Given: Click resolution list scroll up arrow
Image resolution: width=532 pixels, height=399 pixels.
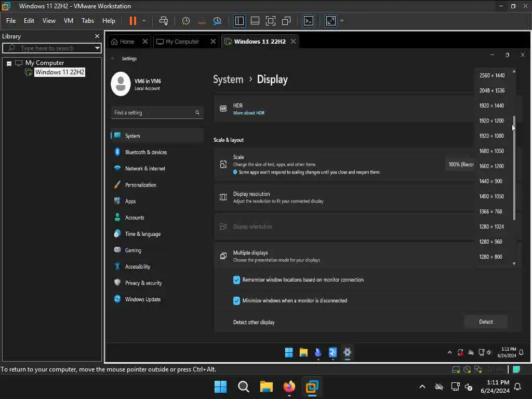Looking at the screenshot, I should pyautogui.click(x=514, y=71).
